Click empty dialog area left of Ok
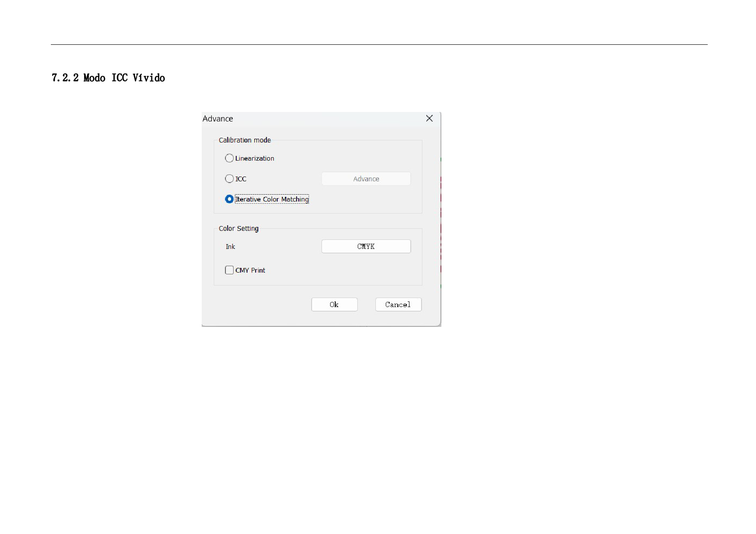The height and width of the screenshot is (534, 756). [259, 304]
